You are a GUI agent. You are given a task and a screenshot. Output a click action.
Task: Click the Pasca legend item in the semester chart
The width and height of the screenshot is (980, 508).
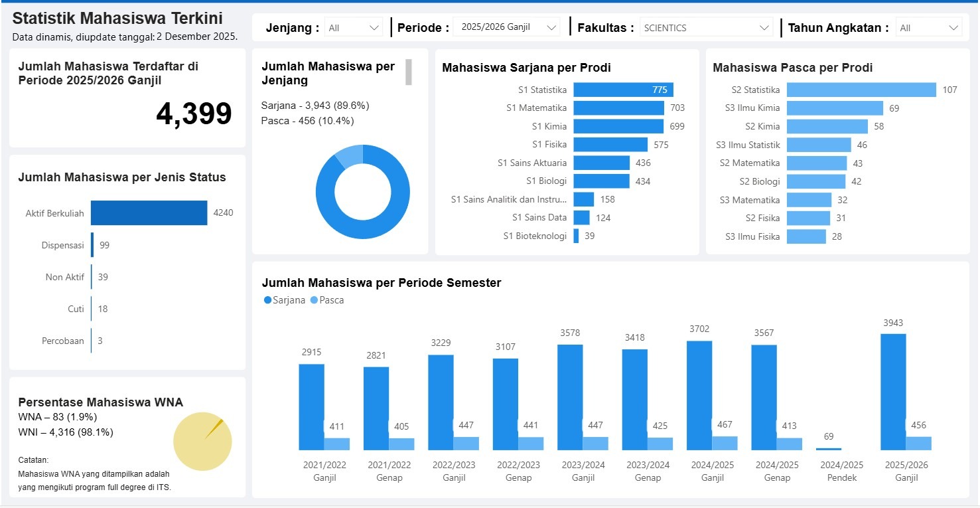(x=327, y=300)
